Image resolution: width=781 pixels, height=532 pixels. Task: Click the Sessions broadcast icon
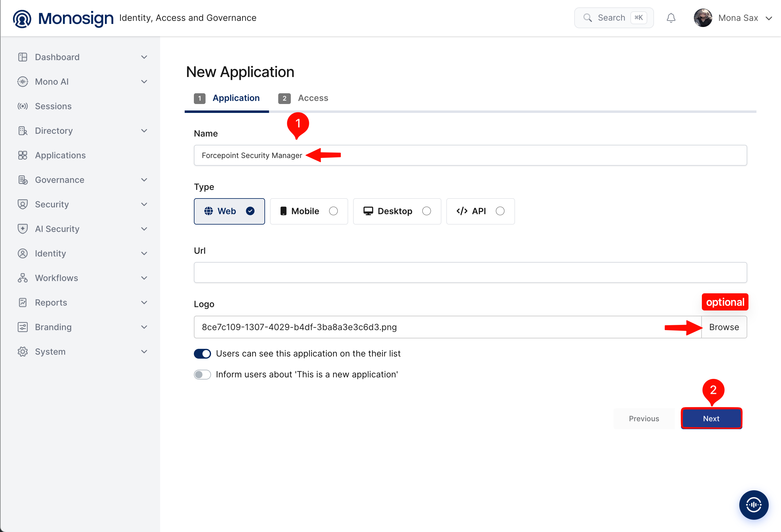[x=22, y=106]
